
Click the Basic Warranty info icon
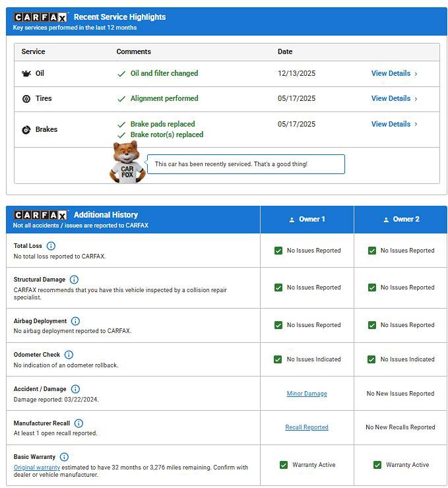(64, 457)
